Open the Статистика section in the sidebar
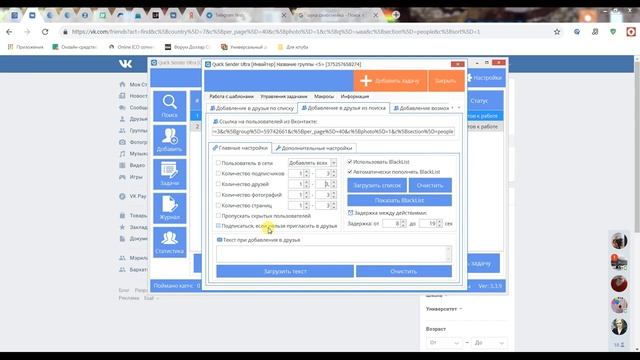 [x=169, y=242]
